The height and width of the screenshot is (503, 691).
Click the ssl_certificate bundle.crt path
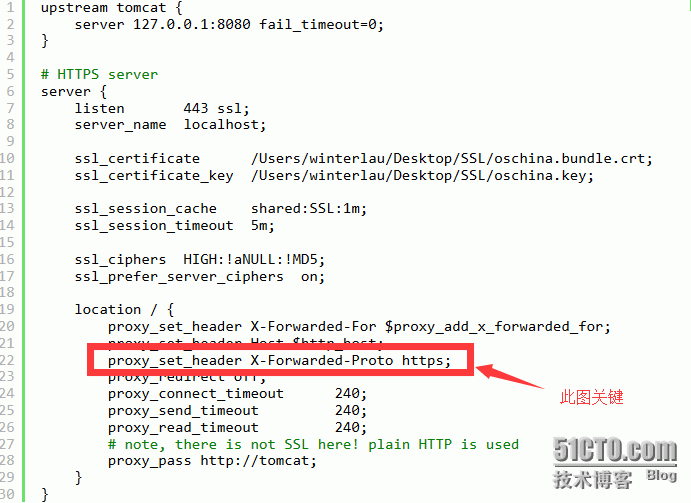click(452, 159)
